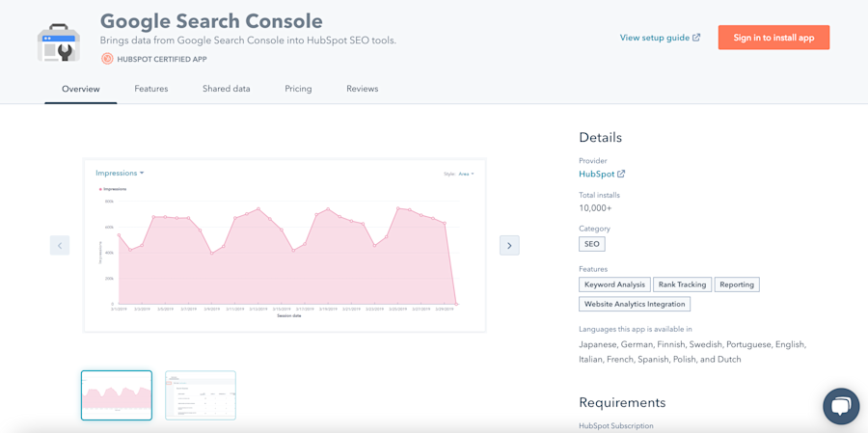
Task: Click the Google Search Console title
Action: click(x=211, y=21)
